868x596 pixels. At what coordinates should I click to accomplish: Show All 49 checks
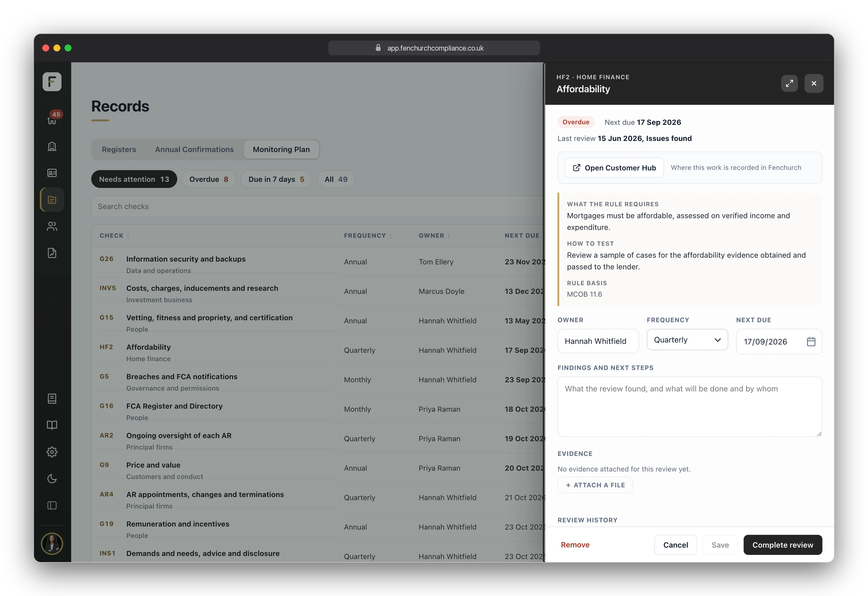(x=336, y=179)
